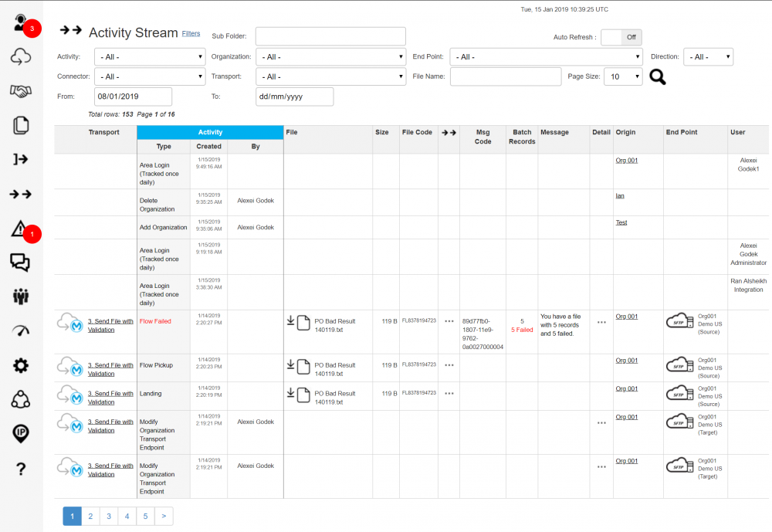Open the End Point dropdown
Screen dimensions: 772x532
[x=546, y=57]
